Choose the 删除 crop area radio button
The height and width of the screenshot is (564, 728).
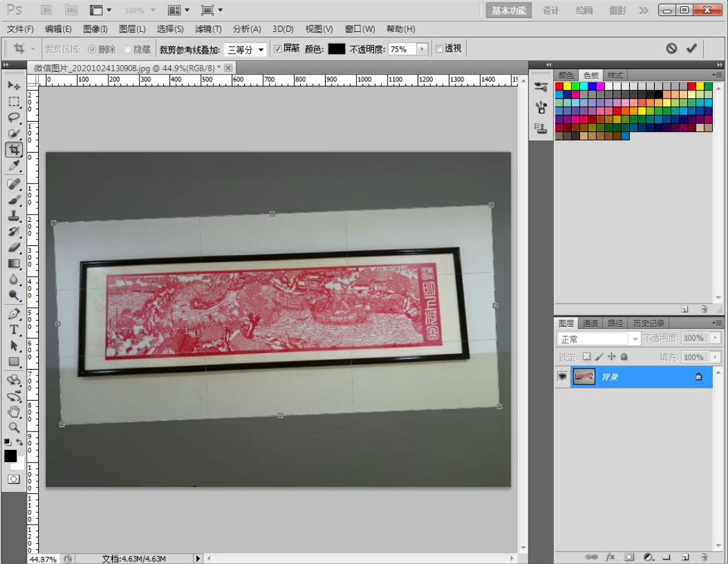click(92, 49)
